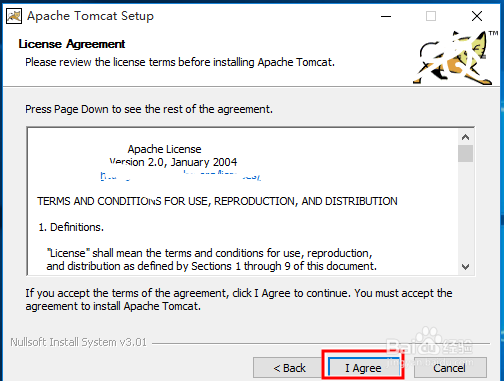Cancel the Tomcat installation

click(450, 368)
